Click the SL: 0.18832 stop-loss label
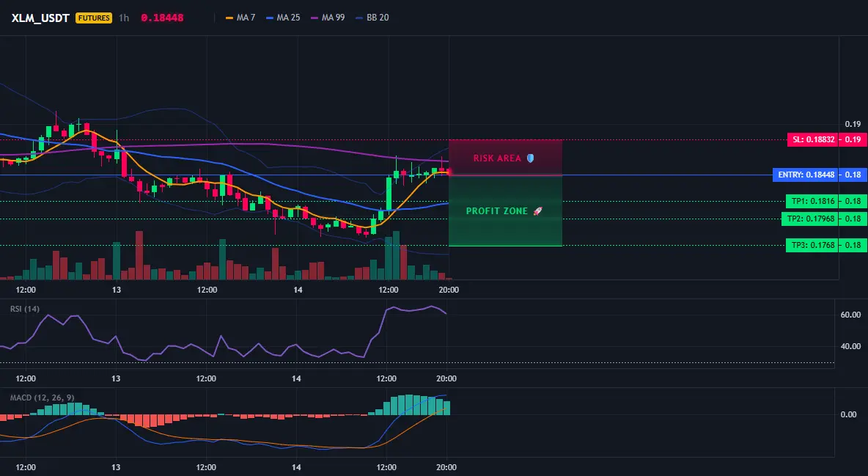Screen dimensions: 868x476 coord(813,139)
